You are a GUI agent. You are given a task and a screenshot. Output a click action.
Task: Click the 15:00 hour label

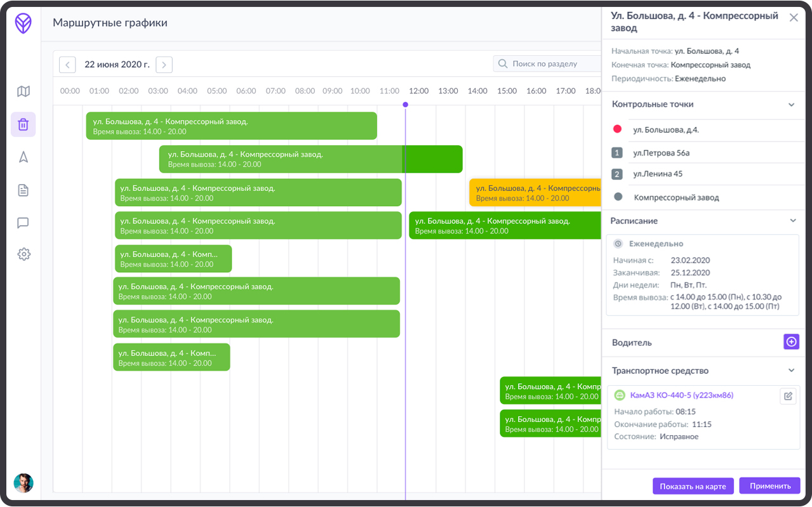point(507,91)
